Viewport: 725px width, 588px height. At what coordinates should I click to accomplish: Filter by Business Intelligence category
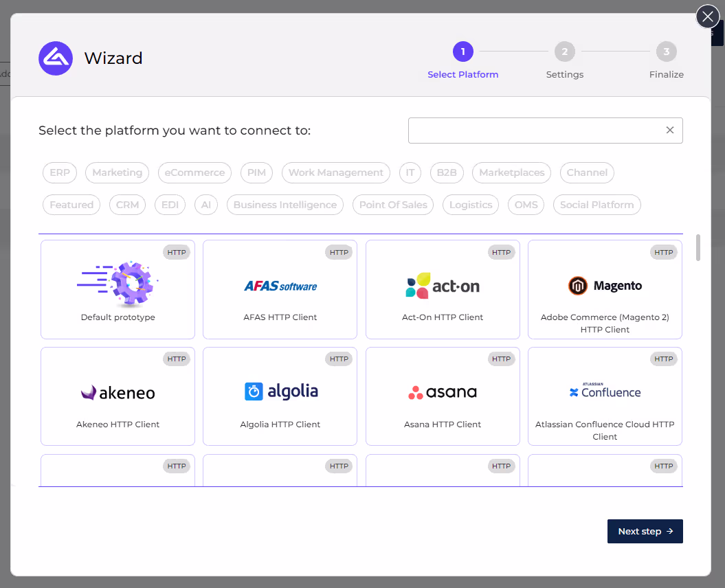click(285, 205)
